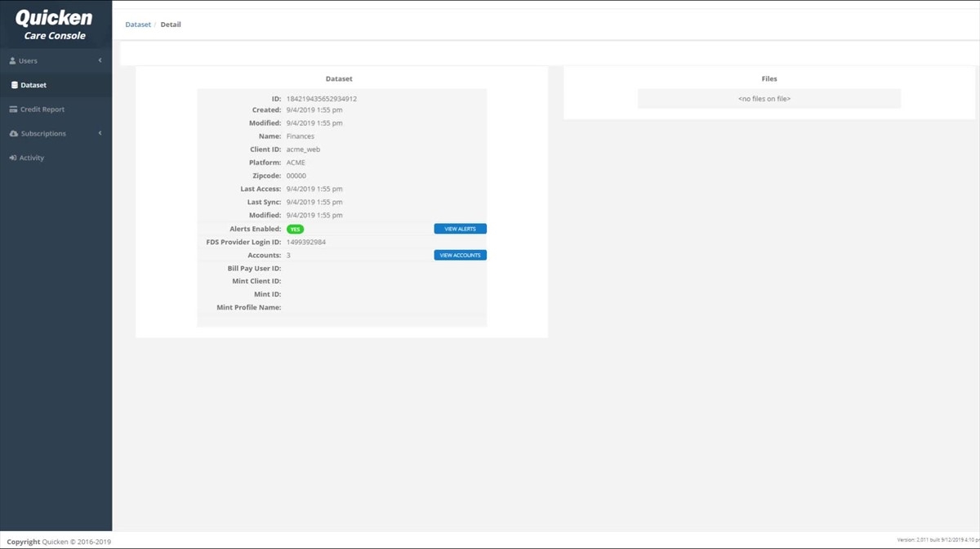Click the dataset ID number value
The height and width of the screenshot is (549, 980).
click(321, 99)
